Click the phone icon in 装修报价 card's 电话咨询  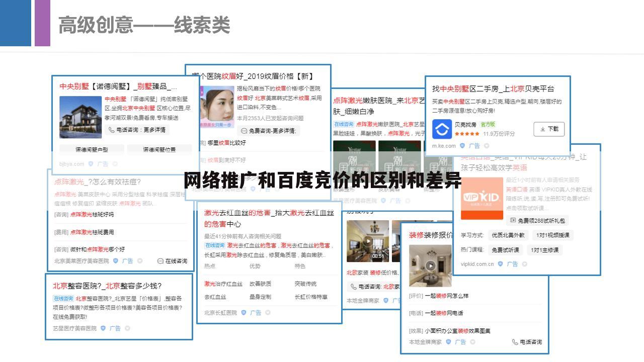515,342
